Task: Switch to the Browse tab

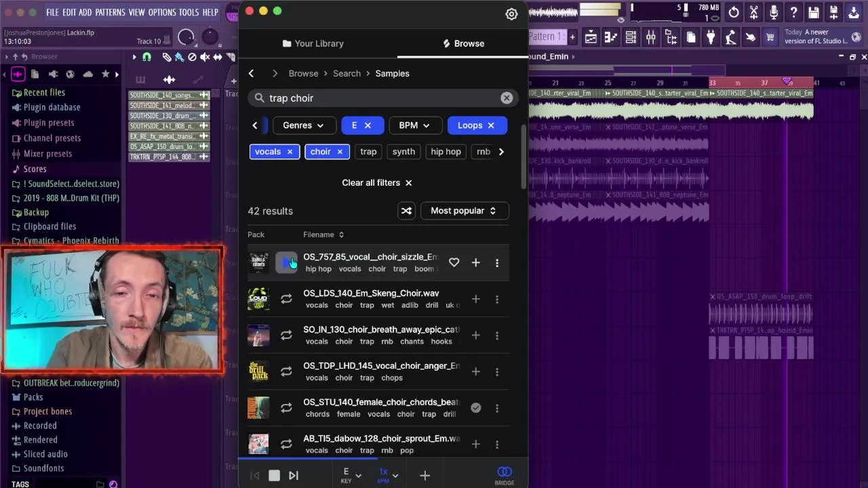Action: tap(463, 43)
